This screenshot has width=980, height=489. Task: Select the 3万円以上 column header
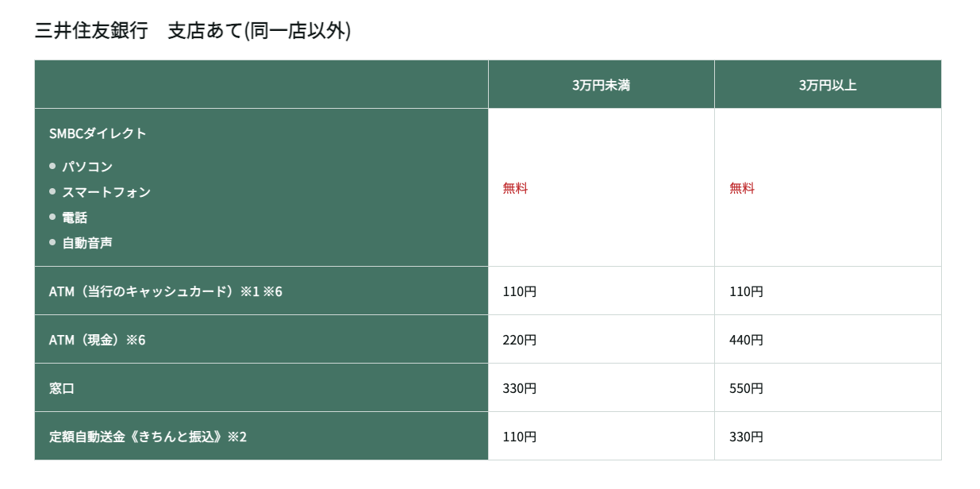[x=828, y=85]
